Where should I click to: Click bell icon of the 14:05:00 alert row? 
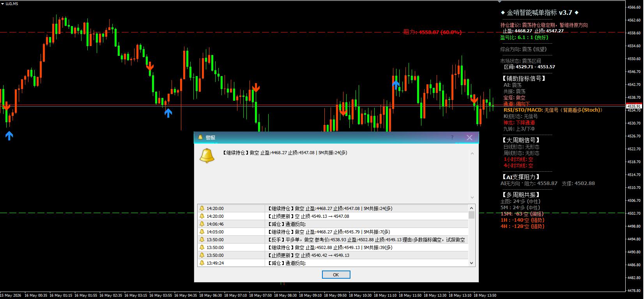click(x=202, y=232)
